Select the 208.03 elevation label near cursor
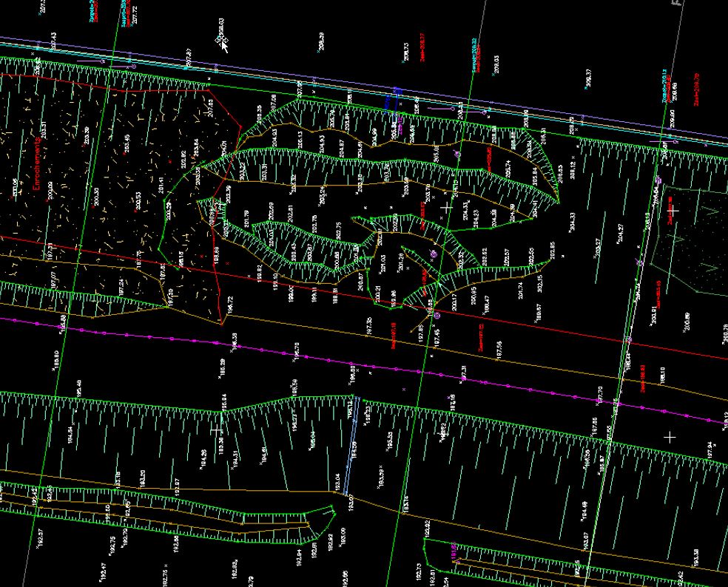This screenshot has height=587, width=728. 220,29
